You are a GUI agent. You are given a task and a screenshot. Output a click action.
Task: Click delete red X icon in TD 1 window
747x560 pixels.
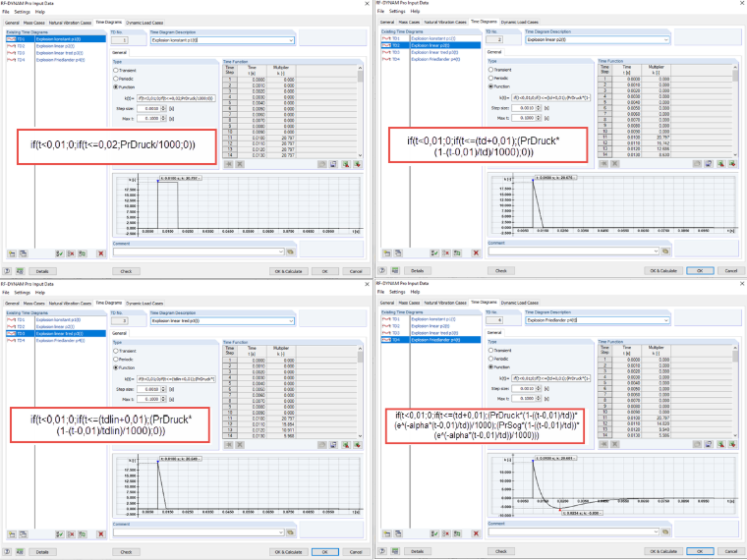coord(101,253)
